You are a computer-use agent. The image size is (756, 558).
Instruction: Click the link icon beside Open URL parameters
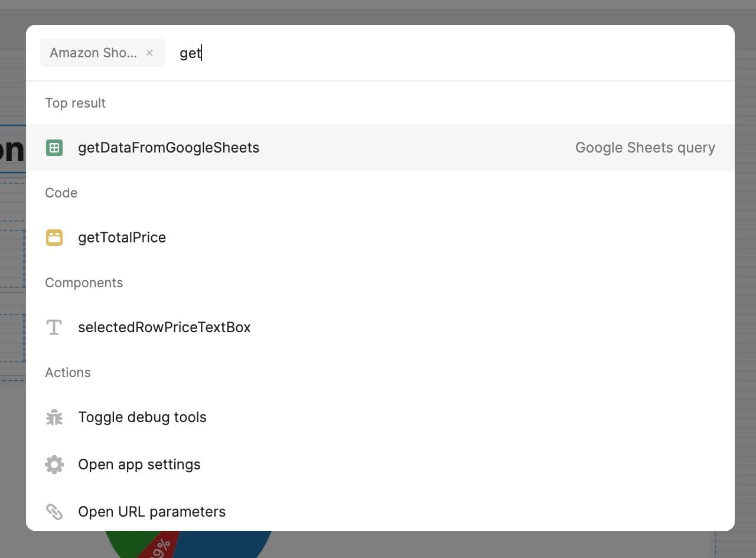coord(54,511)
